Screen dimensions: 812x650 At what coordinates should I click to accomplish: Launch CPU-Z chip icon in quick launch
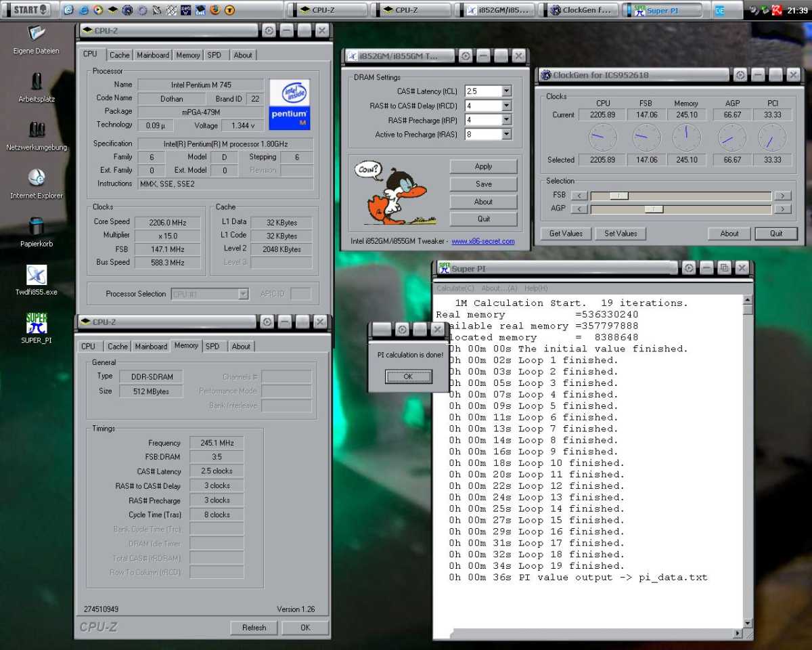pyautogui.click(x=112, y=10)
